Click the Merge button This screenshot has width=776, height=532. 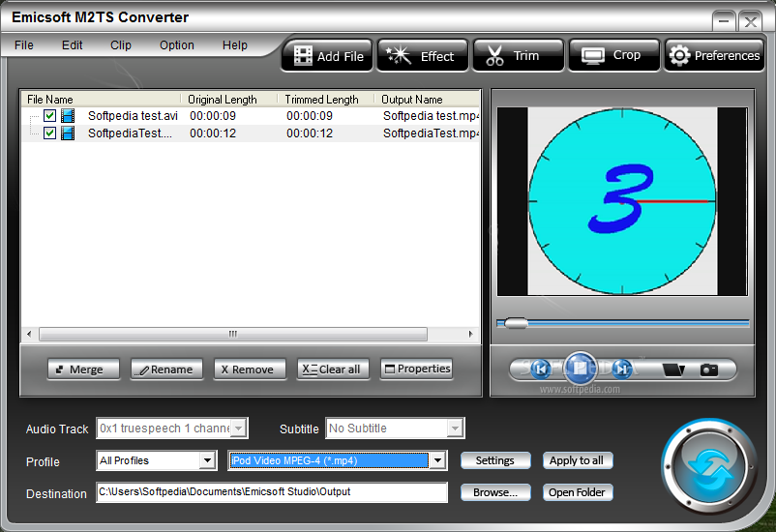point(83,369)
